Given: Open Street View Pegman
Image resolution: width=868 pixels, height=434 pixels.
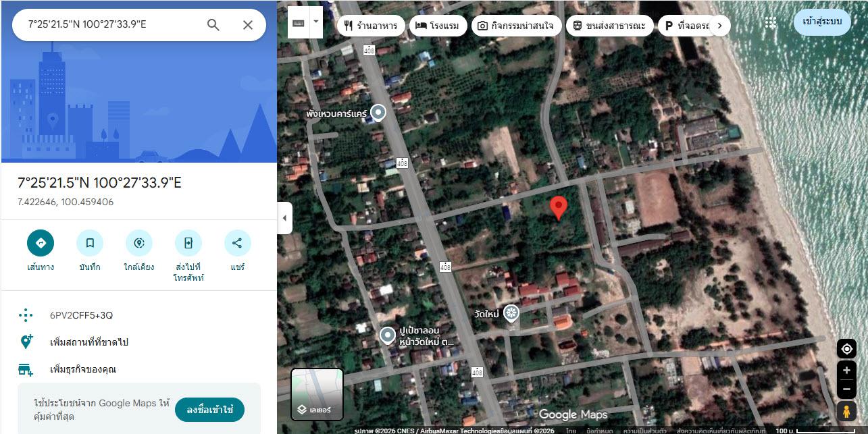Looking at the screenshot, I should click(846, 411).
